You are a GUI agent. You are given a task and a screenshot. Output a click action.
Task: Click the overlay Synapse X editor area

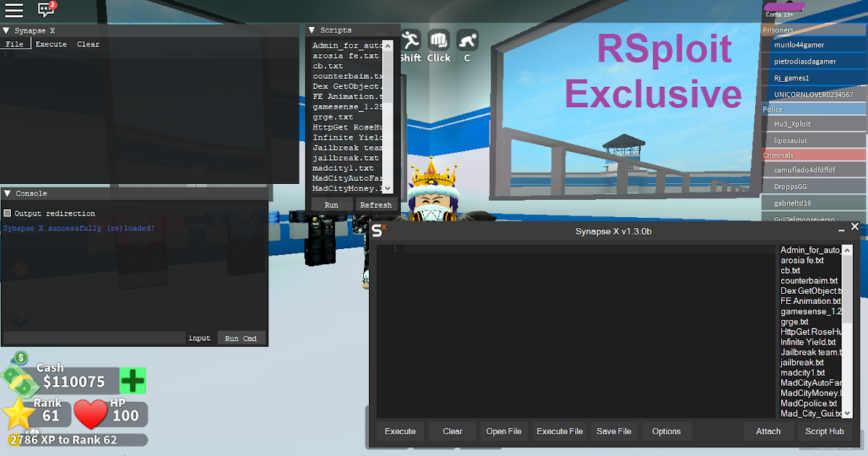click(x=150, y=116)
